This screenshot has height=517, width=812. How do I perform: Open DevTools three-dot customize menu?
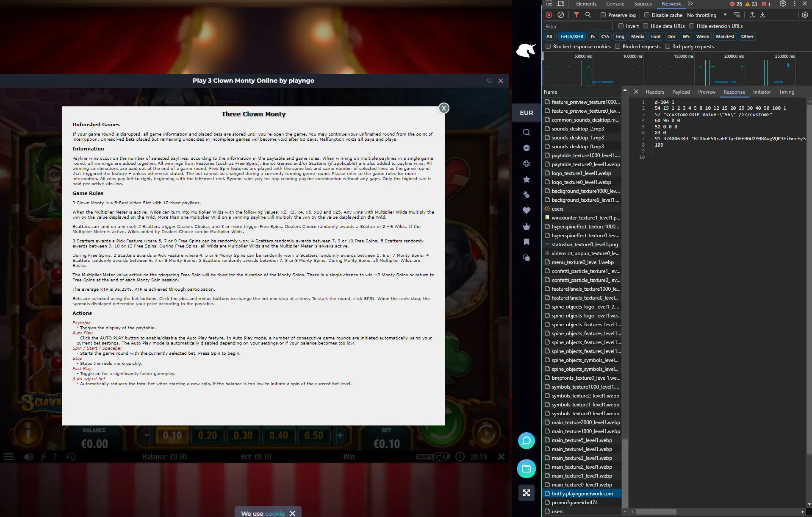(x=795, y=4)
